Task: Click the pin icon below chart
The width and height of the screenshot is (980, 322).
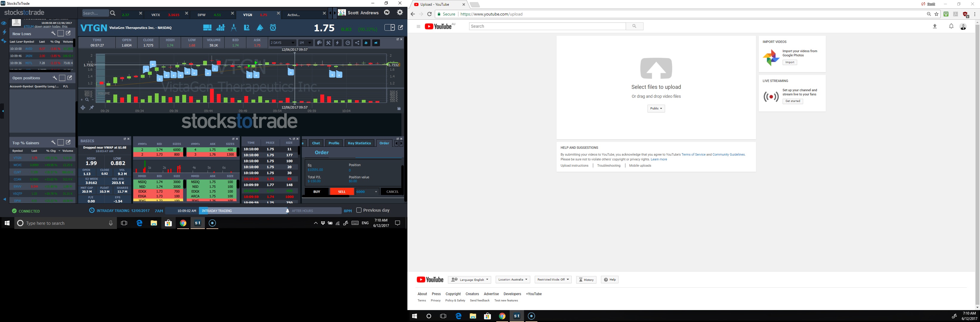Action: (x=91, y=108)
